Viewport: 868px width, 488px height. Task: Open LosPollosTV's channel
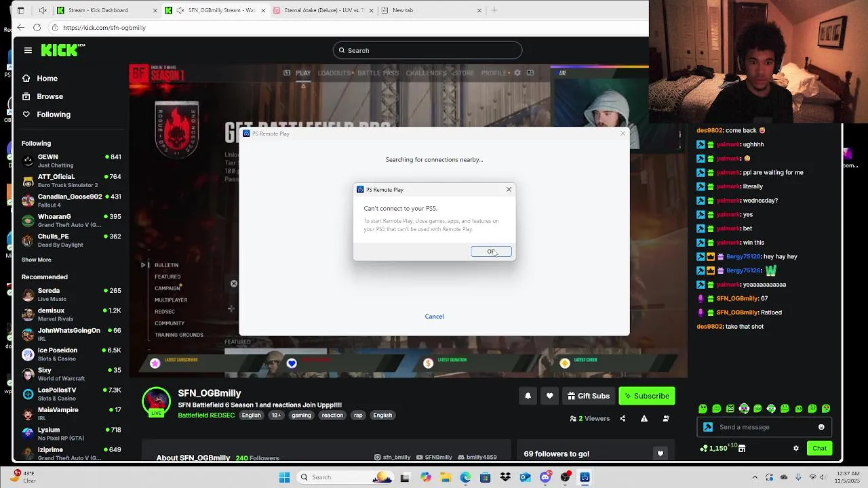71,394
